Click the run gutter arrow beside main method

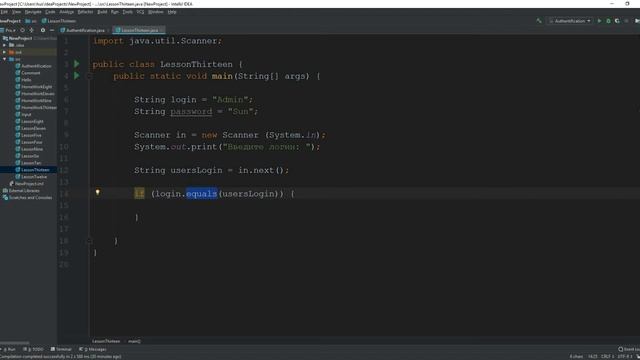[x=76, y=76]
